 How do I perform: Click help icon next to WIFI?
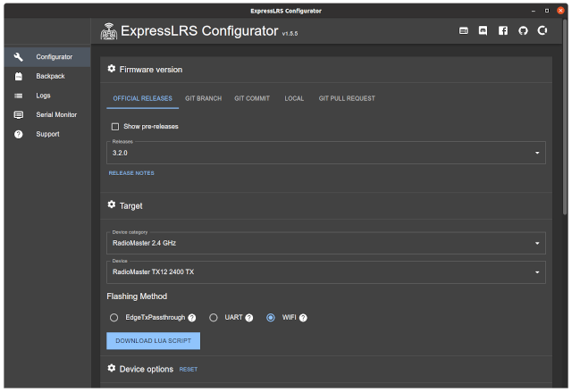(x=303, y=318)
